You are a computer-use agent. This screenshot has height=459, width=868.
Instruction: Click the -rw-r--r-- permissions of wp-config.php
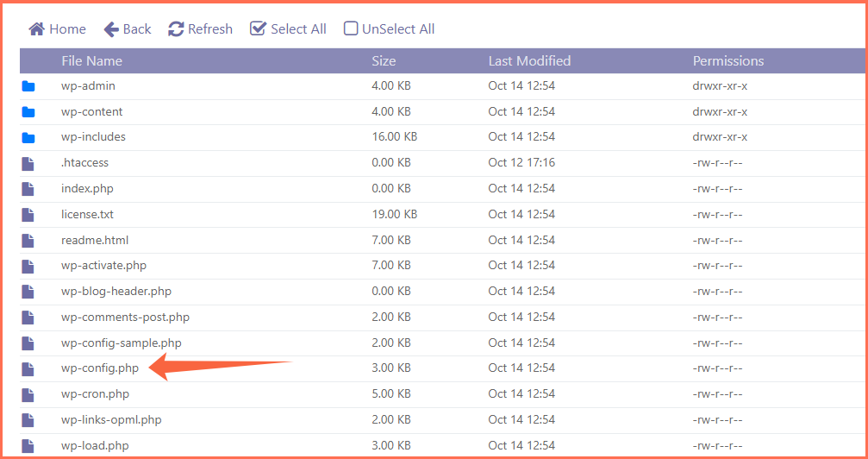(717, 368)
